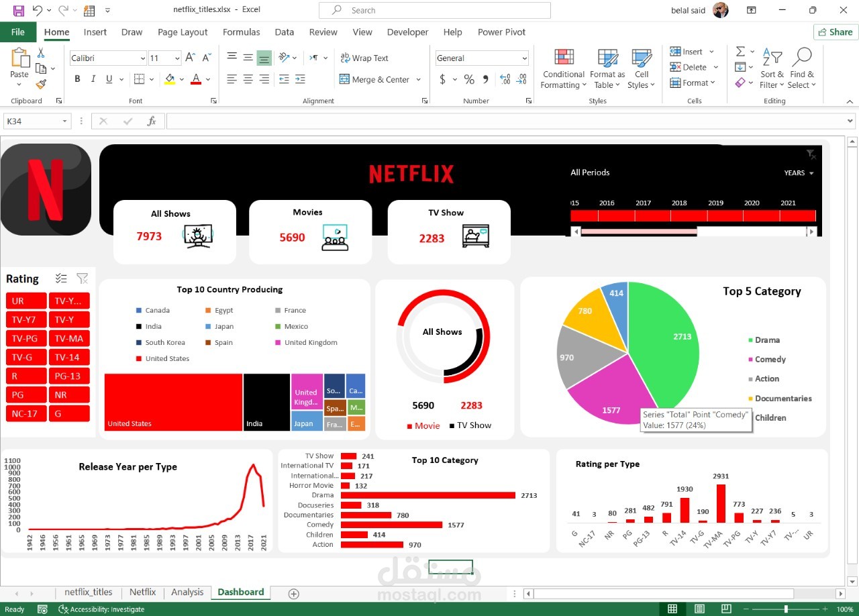Click the Accounting dollar format icon

[x=442, y=79]
